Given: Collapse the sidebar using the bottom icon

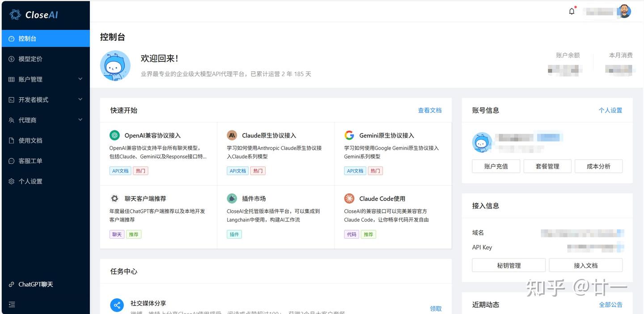Looking at the screenshot, I should tap(12, 304).
